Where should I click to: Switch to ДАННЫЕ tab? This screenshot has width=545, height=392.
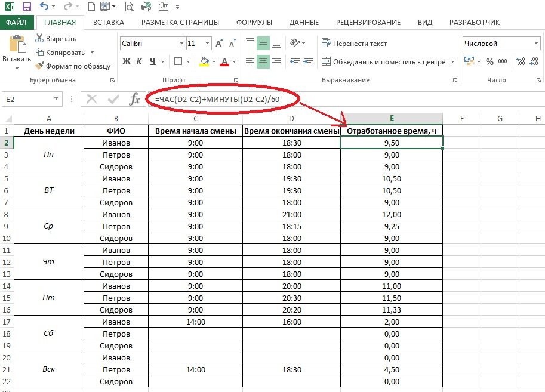pos(304,23)
